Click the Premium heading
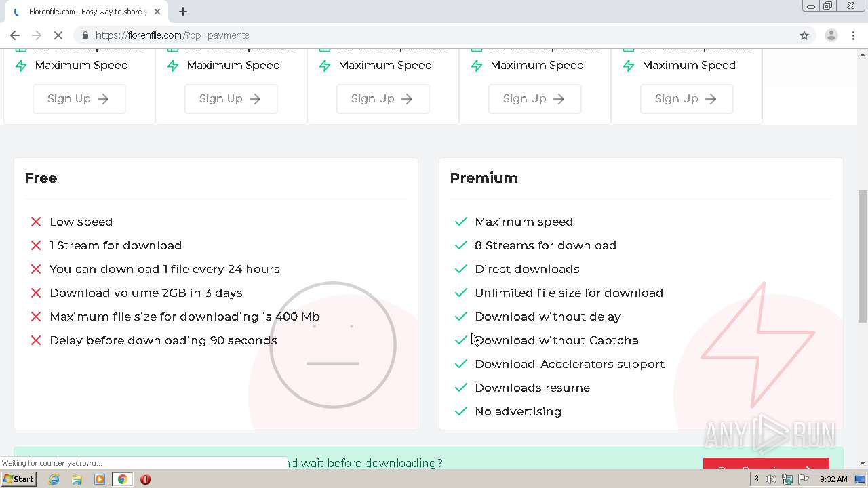This screenshot has height=488, width=868. click(484, 178)
